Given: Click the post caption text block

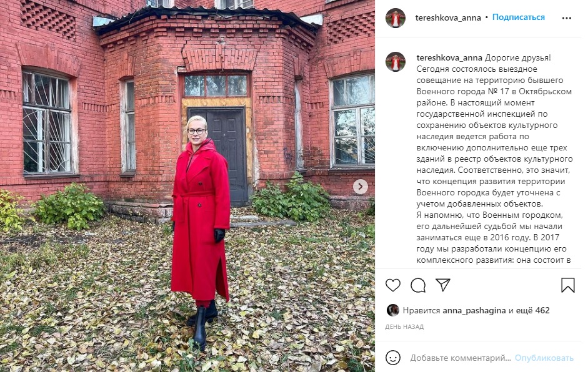Looking at the screenshot, I should pyautogui.click(x=494, y=159).
